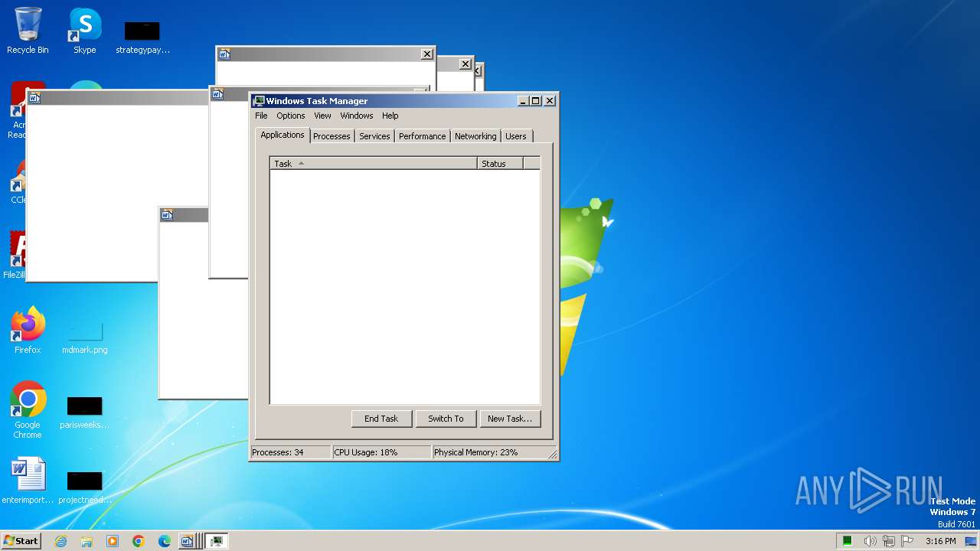
Task: Close the topmost Word window behind Task Manager
Action: pos(427,54)
